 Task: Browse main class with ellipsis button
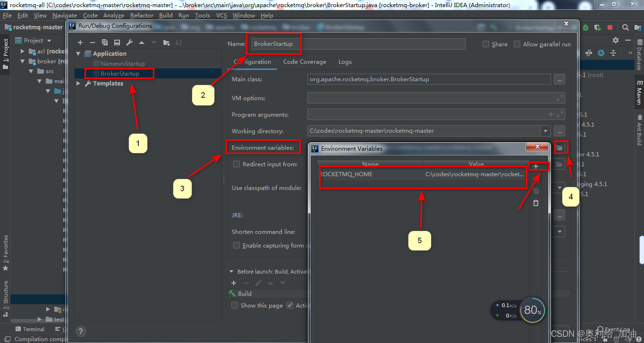coord(559,79)
